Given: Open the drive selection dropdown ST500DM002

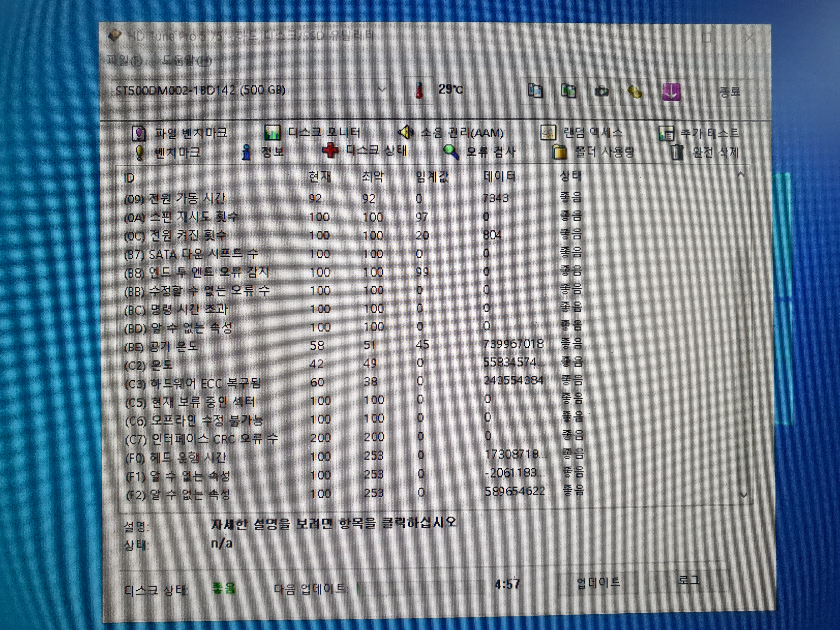Looking at the screenshot, I should pos(251,90).
